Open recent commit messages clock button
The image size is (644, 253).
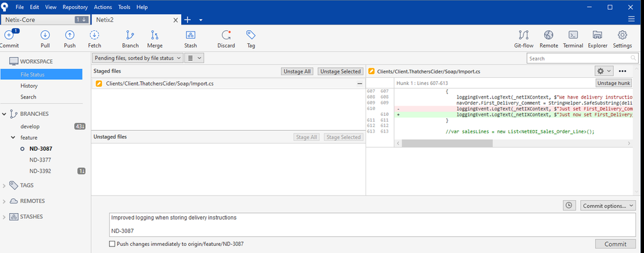point(569,205)
